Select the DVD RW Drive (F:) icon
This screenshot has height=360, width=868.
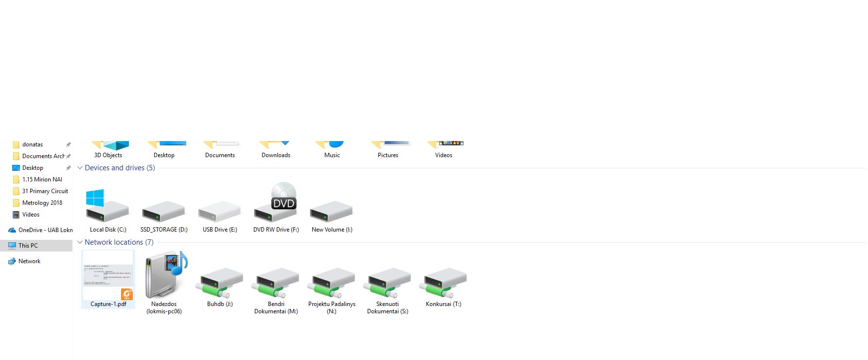click(x=276, y=202)
